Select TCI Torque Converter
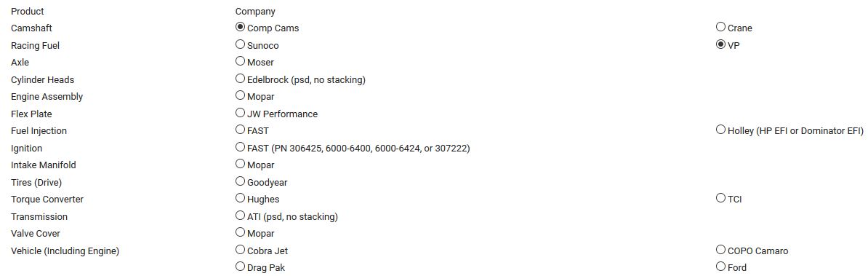Screen dimensions: 868x276 [x=720, y=198]
